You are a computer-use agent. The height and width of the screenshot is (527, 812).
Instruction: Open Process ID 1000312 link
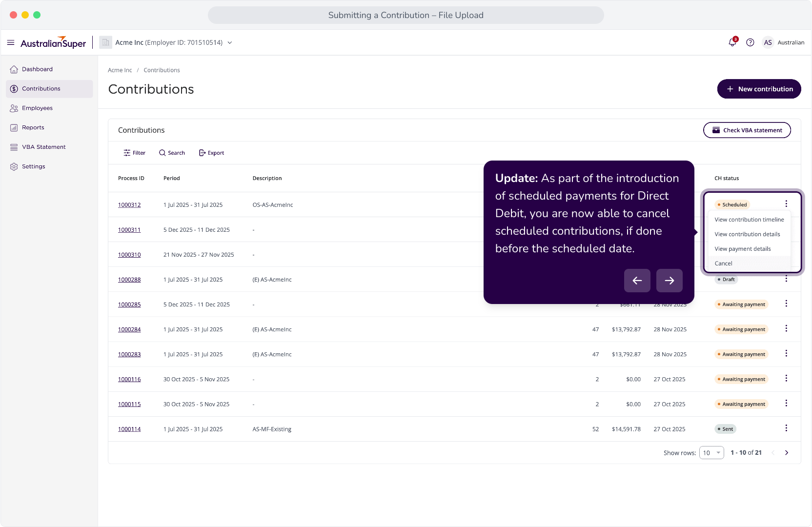coord(129,205)
